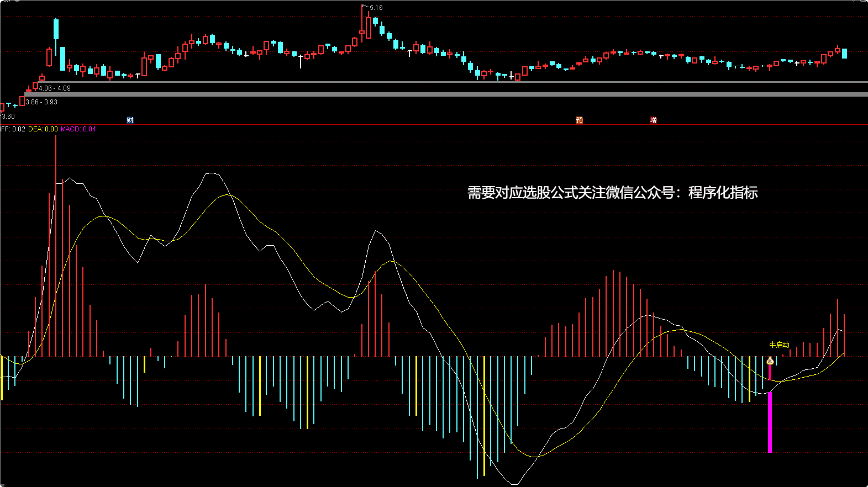Click the orange 预 forecast marker
The height and width of the screenshot is (487, 868).
pos(579,120)
